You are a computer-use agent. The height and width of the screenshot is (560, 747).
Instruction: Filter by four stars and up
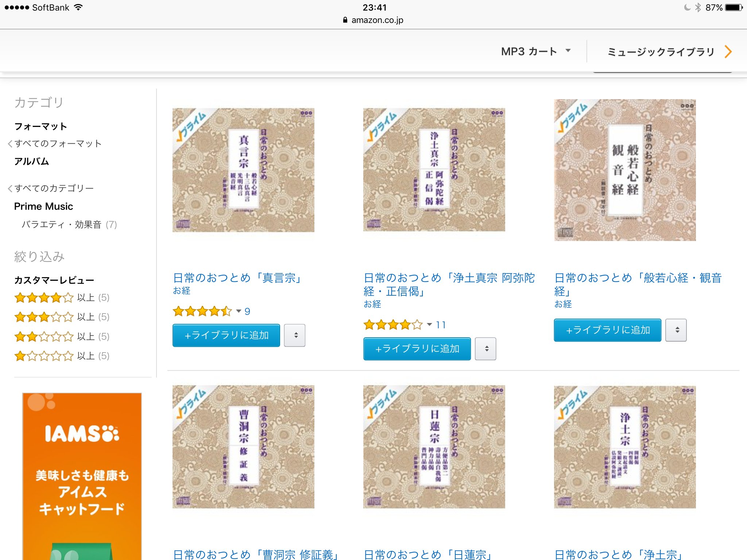(62, 298)
